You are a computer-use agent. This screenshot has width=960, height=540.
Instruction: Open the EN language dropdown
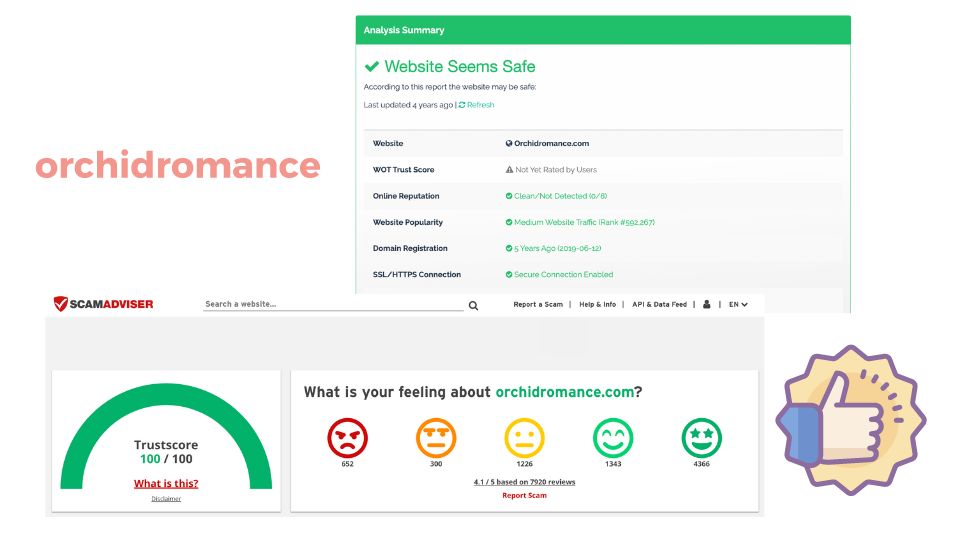coord(738,304)
